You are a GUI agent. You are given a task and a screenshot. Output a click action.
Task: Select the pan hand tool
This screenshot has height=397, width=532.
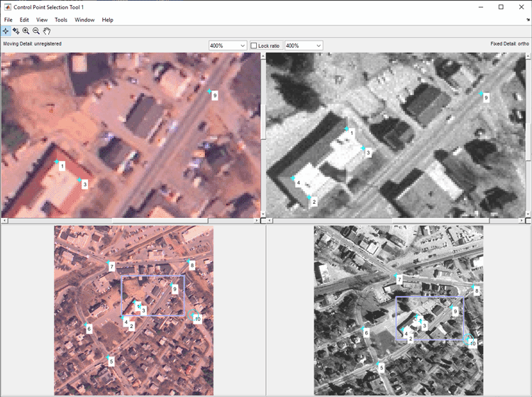pos(47,31)
